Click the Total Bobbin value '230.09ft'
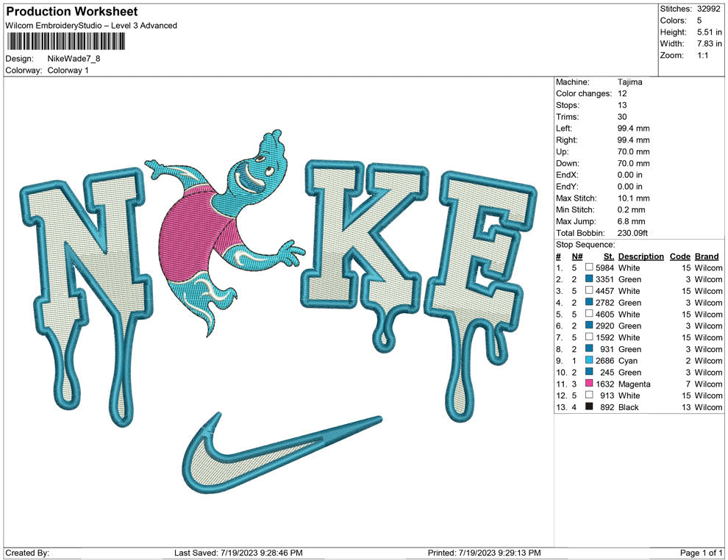728x560 pixels. click(x=633, y=232)
